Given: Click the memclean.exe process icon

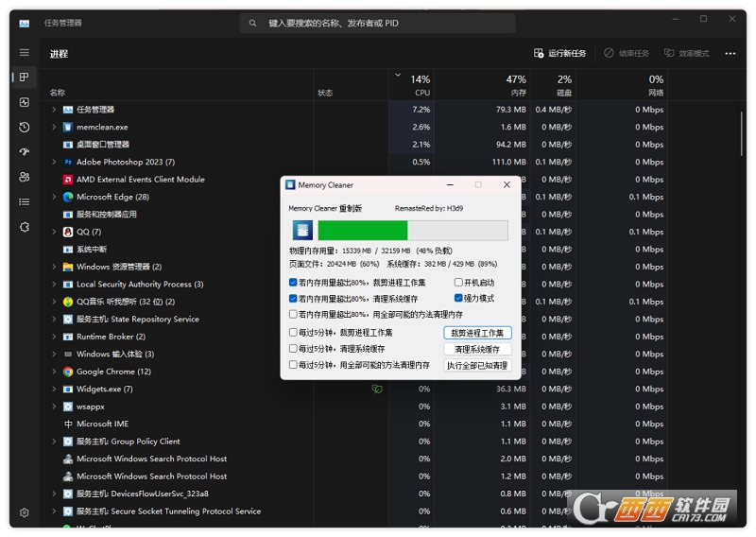Looking at the screenshot, I should (68, 128).
